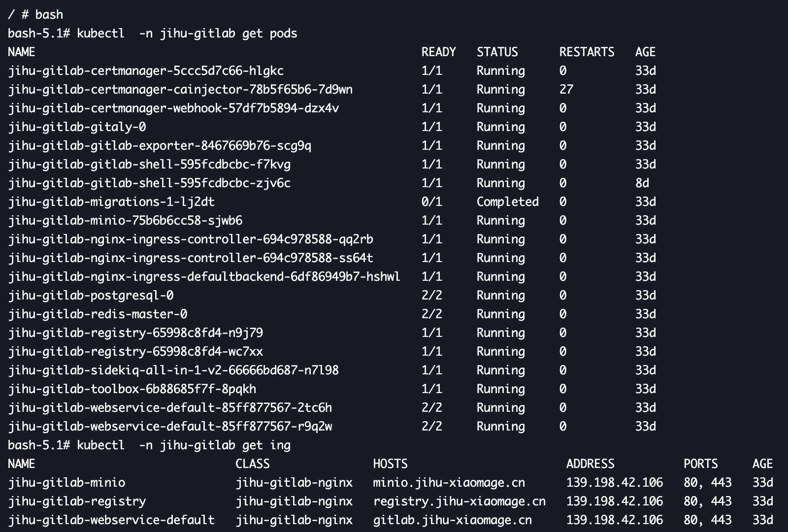
Task: Select pod jihu-gitlab-sidekiq-all-in-1-v2-66666bd687-n7l98
Action: tap(173, 370)
